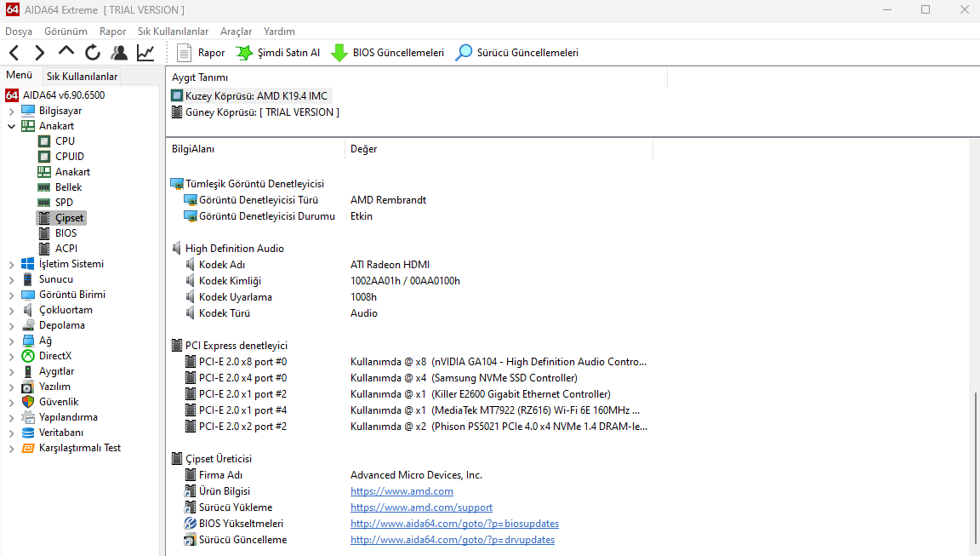Select the Çipset tree item
The width and height of the screenshot is (980, 556).
pyautogui.click(x=62, y=218)
